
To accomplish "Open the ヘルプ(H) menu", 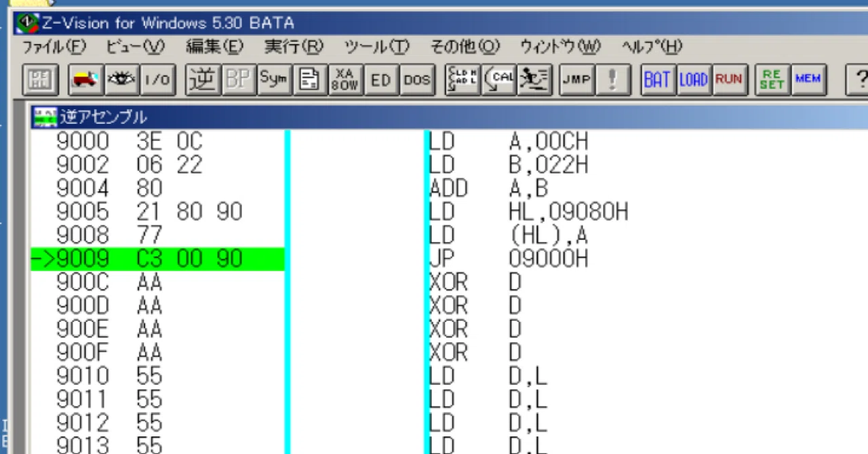I will tap(652, 47).
